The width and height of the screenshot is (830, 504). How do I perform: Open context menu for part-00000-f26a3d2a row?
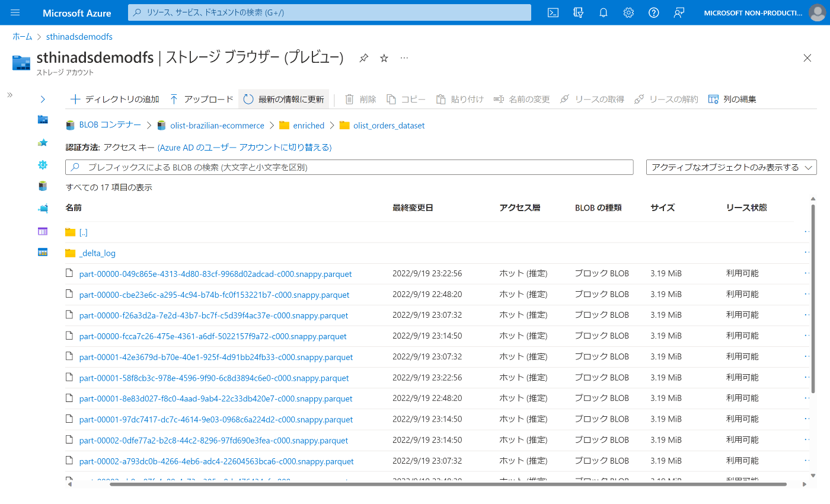tap(806, 315)
